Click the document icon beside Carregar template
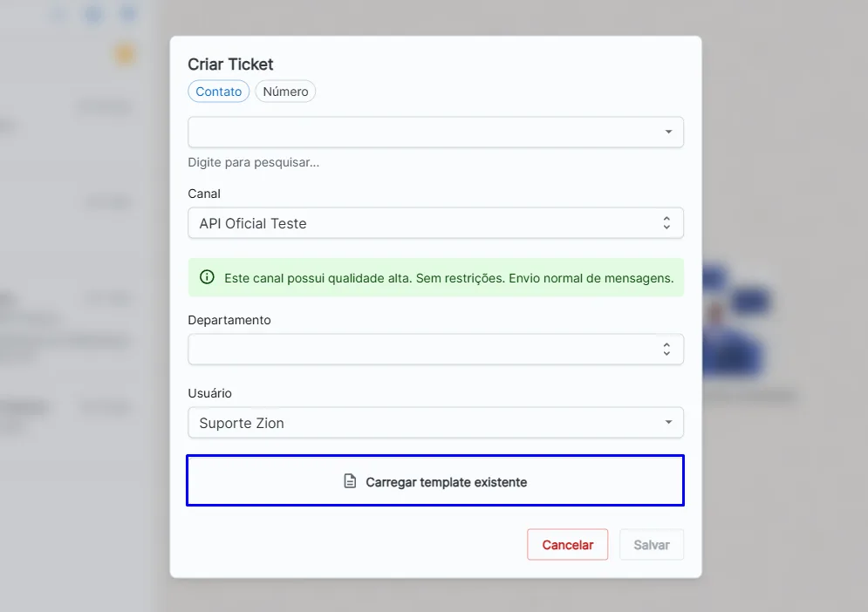 pos(350,481)
